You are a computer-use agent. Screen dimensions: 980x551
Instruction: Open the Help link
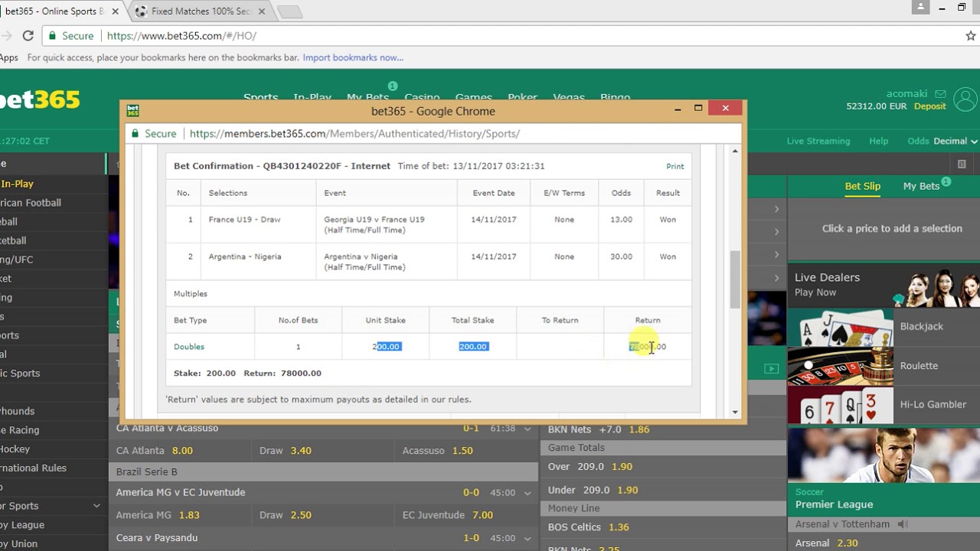[x=878, y=141]
